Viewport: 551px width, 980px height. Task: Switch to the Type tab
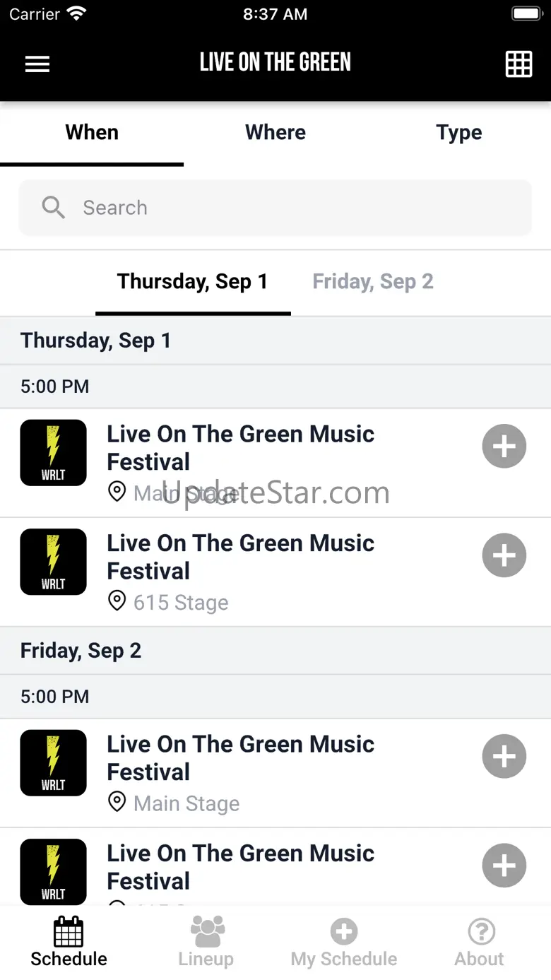pyautogui.click(x=459, y=133)
